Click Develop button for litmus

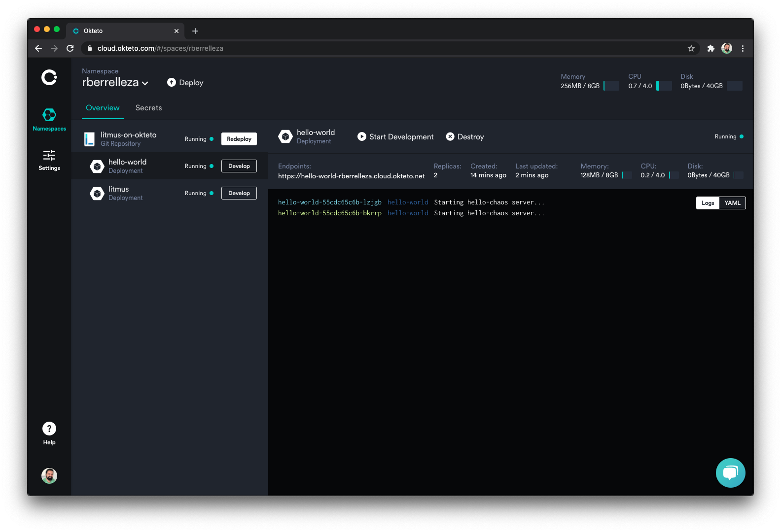[239, 193]
